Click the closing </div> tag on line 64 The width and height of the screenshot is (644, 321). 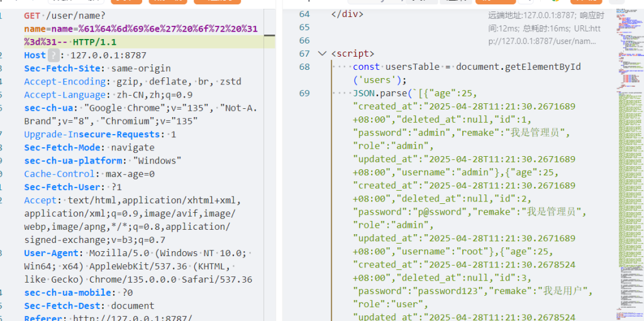click(x=347, y=14)
